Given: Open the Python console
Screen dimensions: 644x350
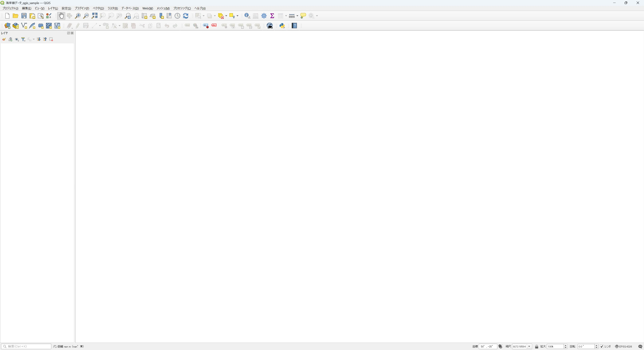Looking at the screenshot, I should [x=282, y=26].
